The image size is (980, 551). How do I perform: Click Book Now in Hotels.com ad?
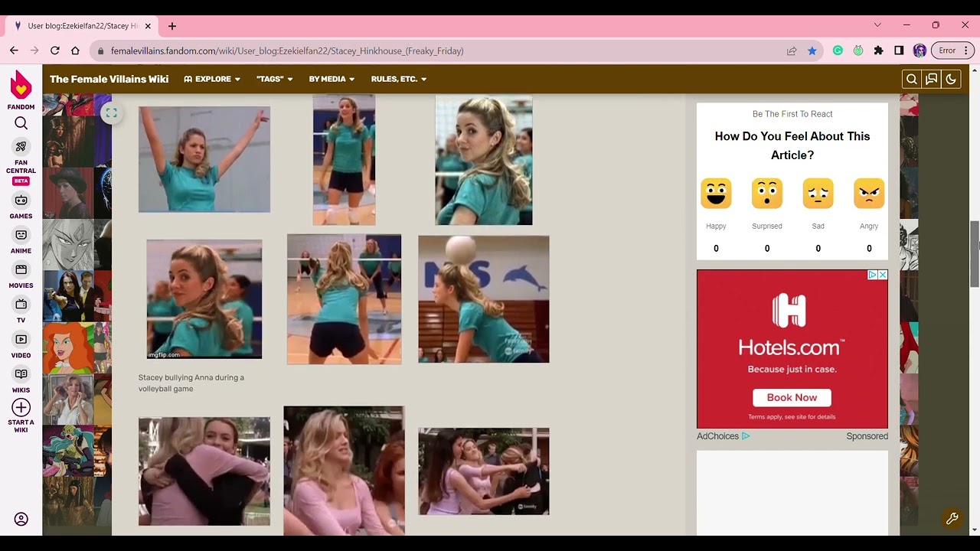point(792,397)
